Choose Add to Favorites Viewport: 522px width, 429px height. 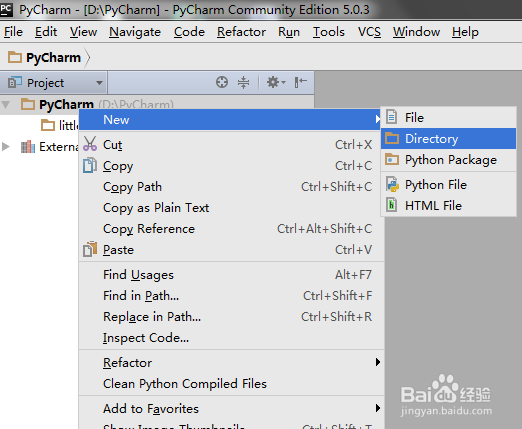(231, 408)
